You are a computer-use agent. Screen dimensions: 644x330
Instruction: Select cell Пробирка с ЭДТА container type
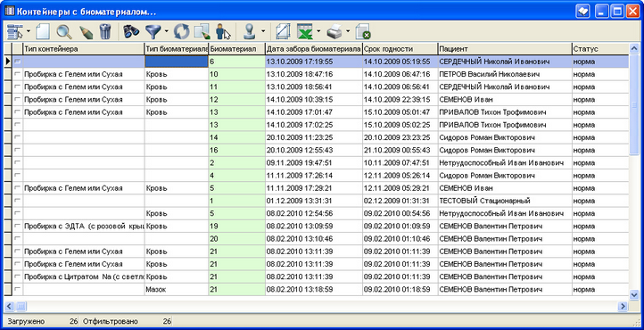83,227
